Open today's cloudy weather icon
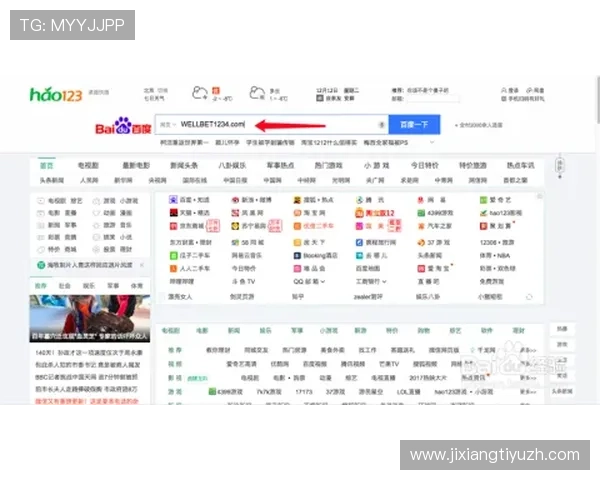The width and height of the screenshot is (600, 480). 199,93
